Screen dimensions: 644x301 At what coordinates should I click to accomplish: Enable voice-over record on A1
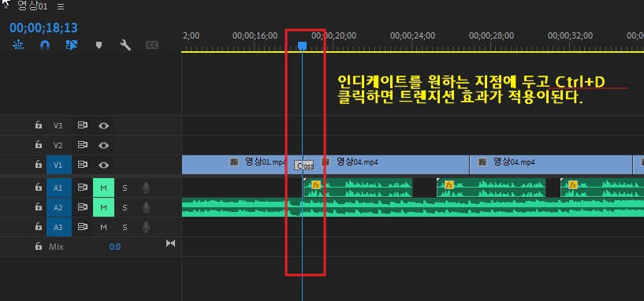pyautogui.click(x=146, y=188)
